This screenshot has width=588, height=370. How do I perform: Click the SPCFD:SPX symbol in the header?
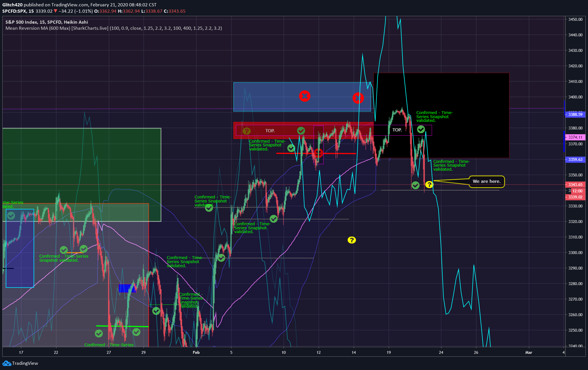pos(14,11)
